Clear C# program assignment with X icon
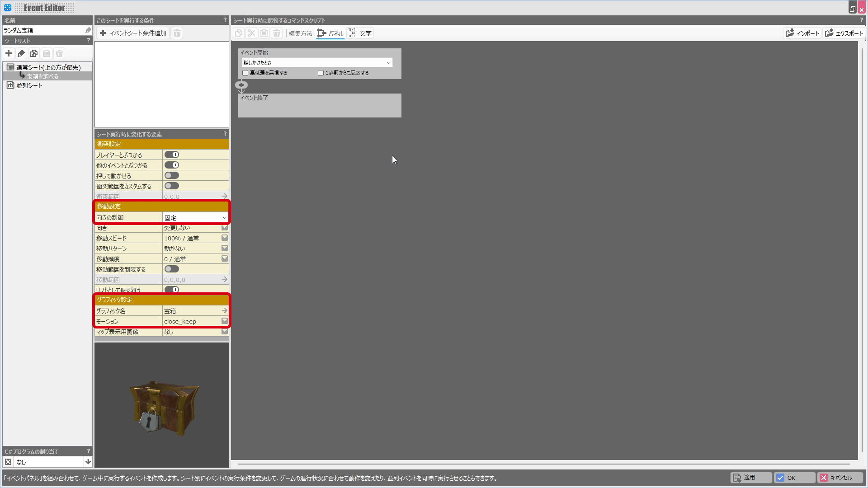Viewport: 868px width, 488px height. click(8, 462)
